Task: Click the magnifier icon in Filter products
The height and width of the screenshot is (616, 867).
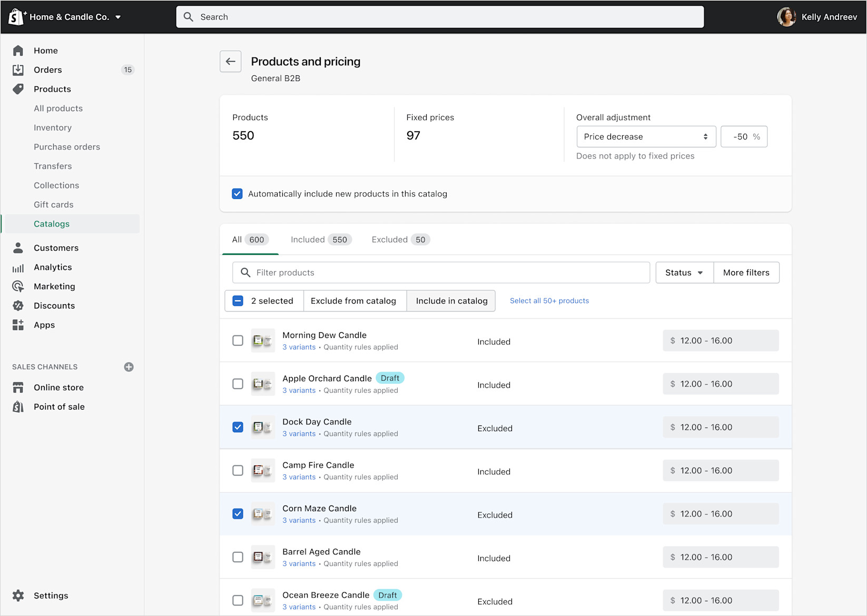Action: (245, 273)
